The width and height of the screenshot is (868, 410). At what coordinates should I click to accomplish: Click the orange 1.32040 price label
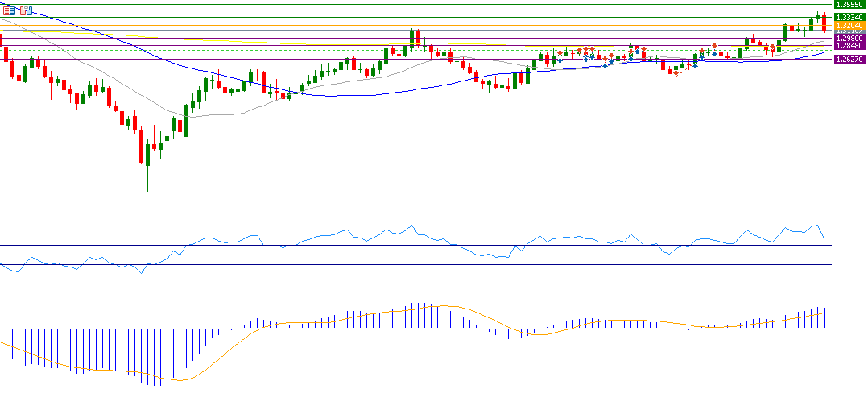[x=849, y=25]
